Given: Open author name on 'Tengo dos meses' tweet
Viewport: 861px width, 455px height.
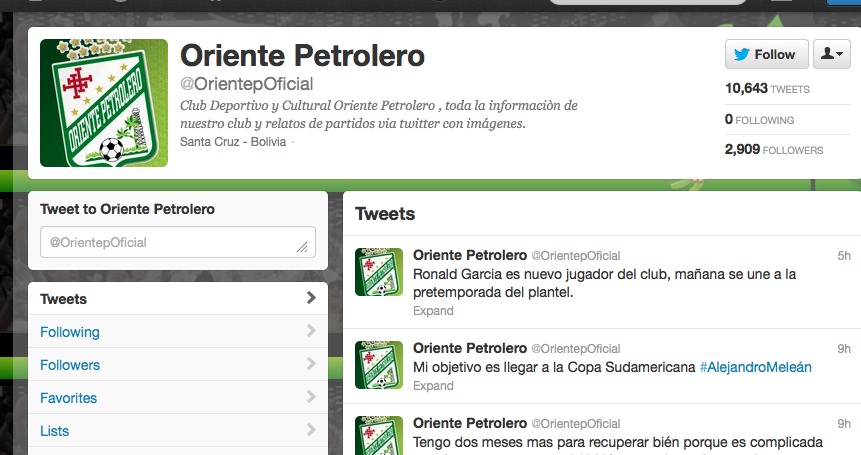Looking at the screenshot, I should click(x=470, y=423).
